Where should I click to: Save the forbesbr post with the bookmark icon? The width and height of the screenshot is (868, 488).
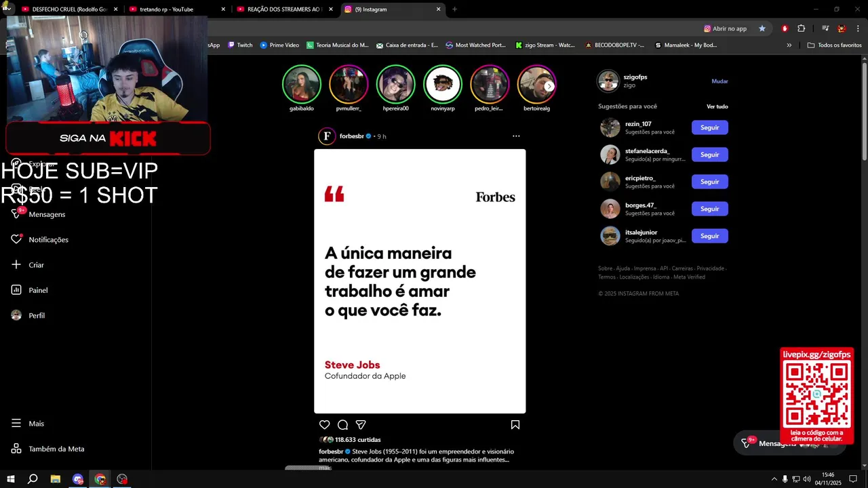coord(515,425)
